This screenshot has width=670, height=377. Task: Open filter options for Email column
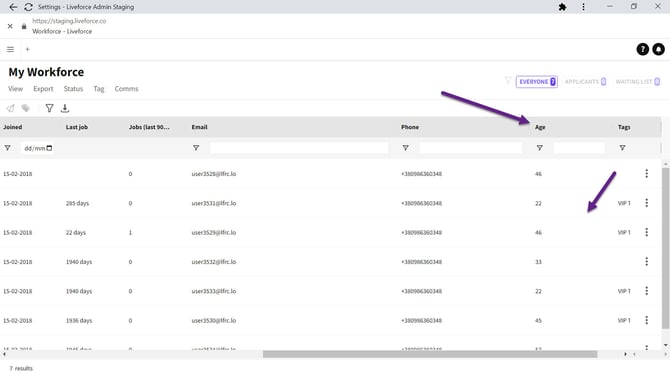(196, 148)
